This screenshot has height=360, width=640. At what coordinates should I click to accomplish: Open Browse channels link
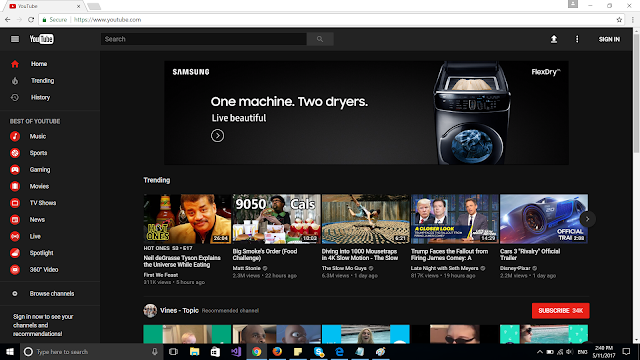52,293
